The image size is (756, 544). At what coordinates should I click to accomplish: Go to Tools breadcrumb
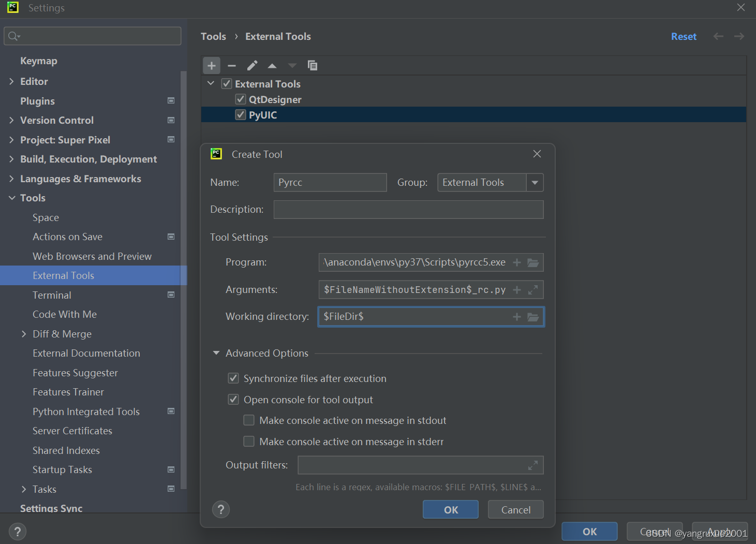pos(213,37)
